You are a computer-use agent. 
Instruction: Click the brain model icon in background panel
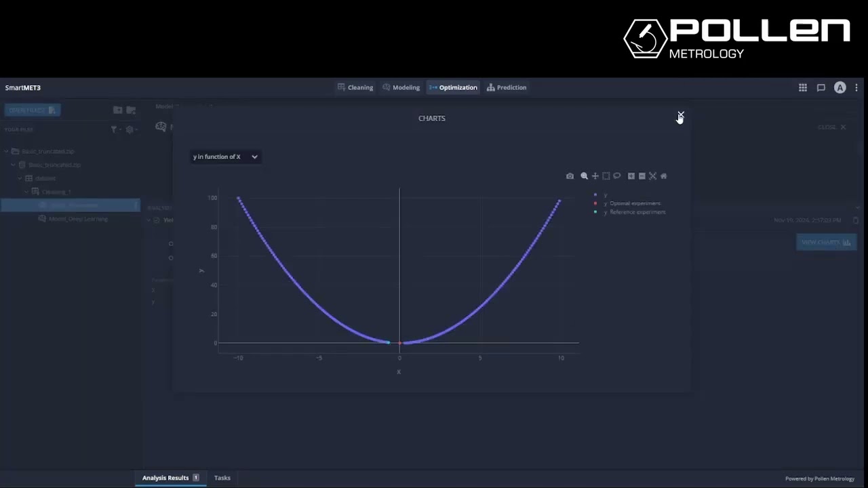point(161,127)
